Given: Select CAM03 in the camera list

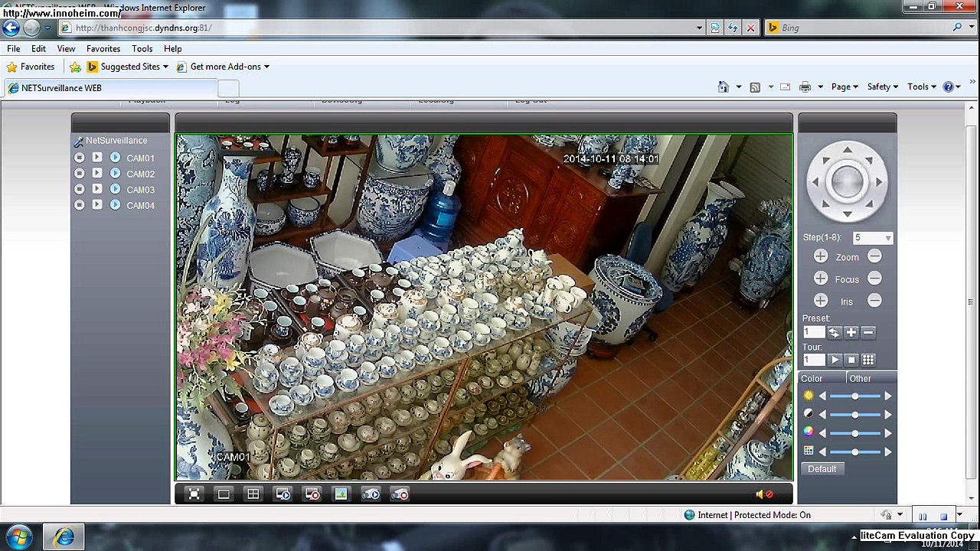Looking at the screenshot, I should (x=141, y=190).
